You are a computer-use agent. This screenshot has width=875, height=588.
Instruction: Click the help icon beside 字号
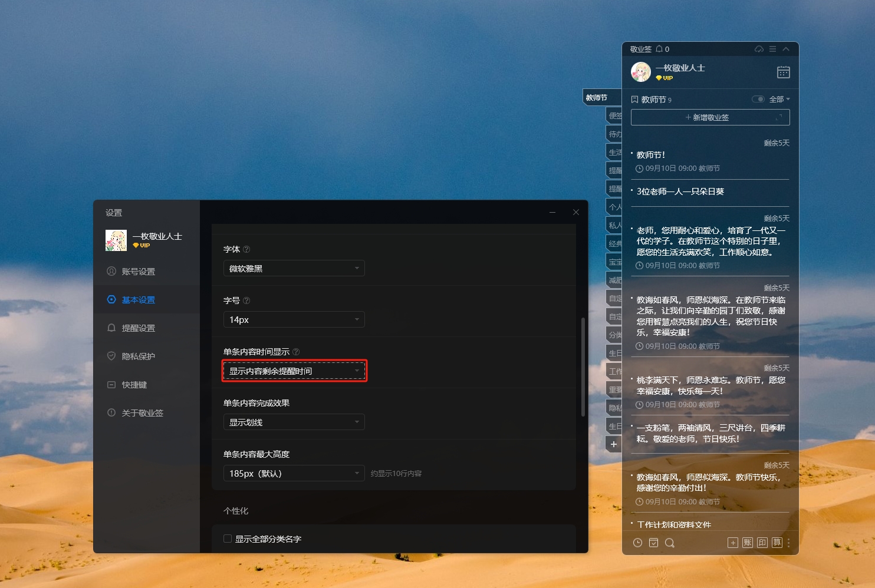[246, 300]
